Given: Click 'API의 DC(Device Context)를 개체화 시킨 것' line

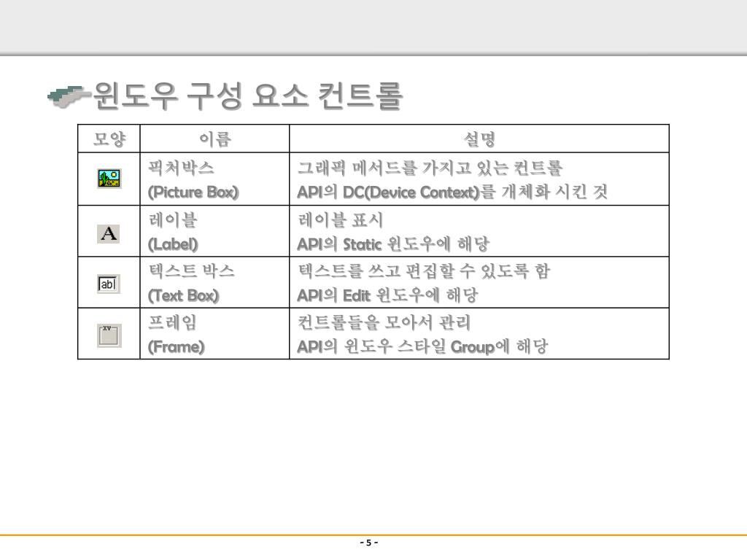Looking at the screenshot, I should tap(452, 192).
